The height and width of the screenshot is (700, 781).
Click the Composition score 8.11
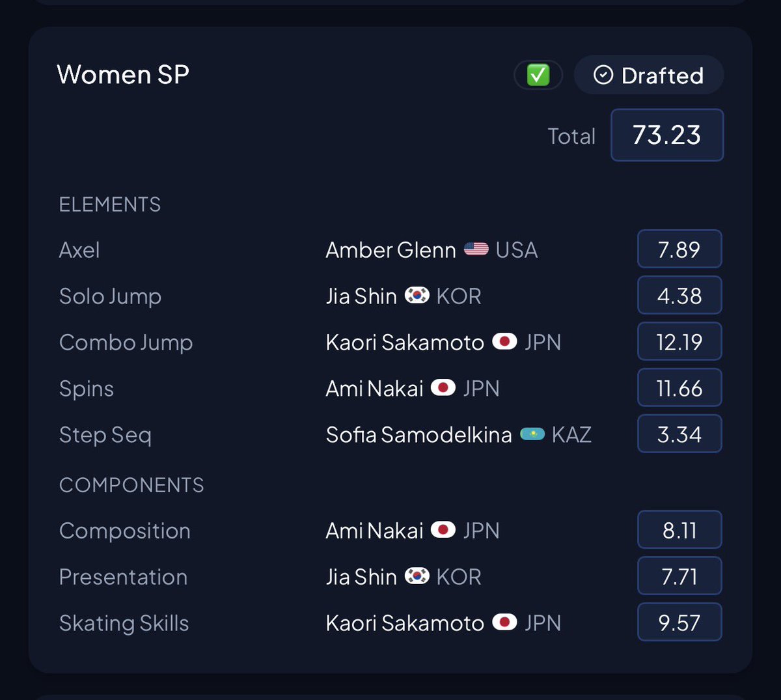click(679, 530)
